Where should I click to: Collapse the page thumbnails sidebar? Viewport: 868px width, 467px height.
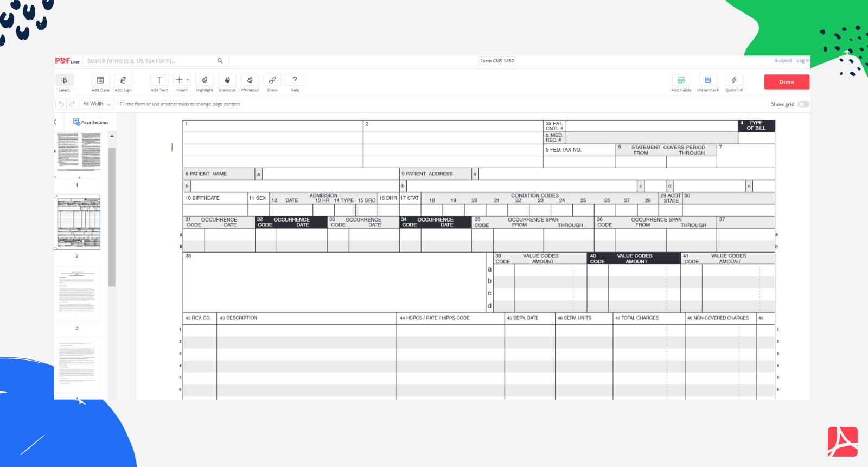pos(55,122)
